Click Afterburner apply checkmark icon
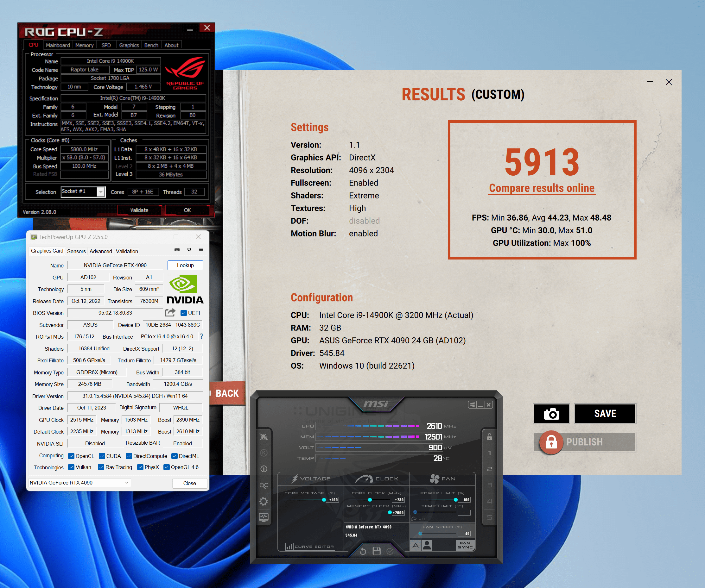Image resolution: width=705 pixels, height=588 pixels. point(390,551)
